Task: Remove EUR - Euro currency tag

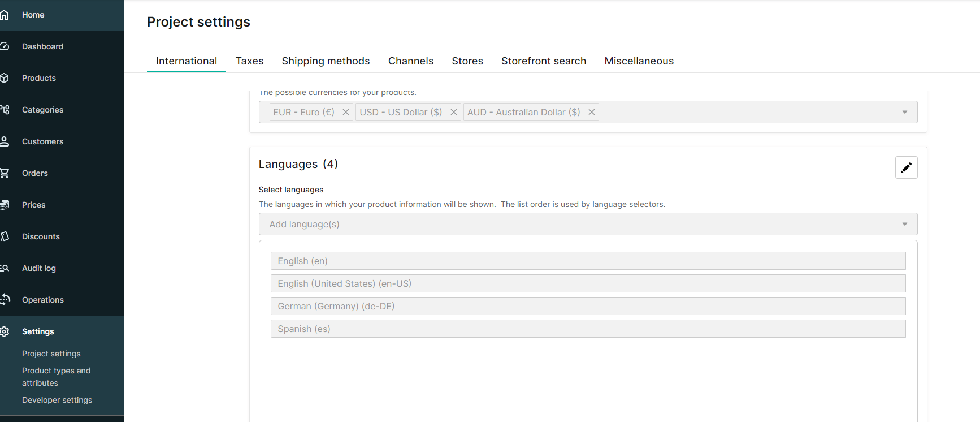Action: tap(346, 112)
